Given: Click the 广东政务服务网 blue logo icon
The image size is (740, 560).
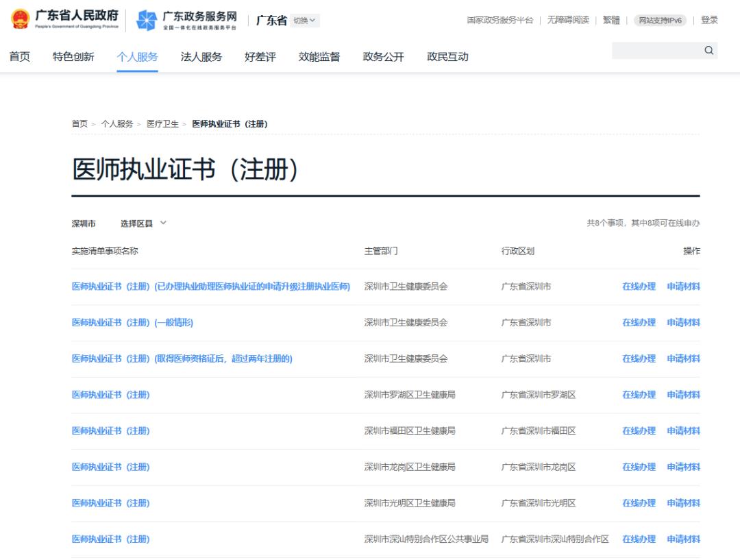Looking at the screenshot, I should point(147,21).
